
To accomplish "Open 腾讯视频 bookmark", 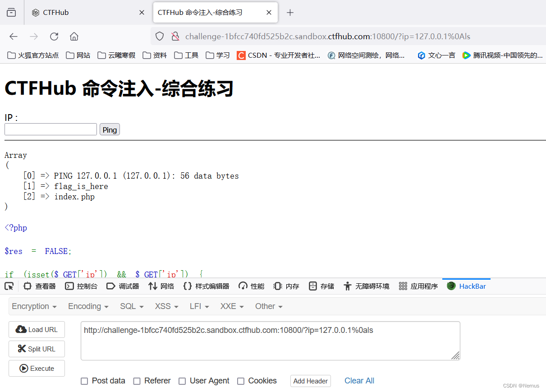I will (x=502, y=55).
